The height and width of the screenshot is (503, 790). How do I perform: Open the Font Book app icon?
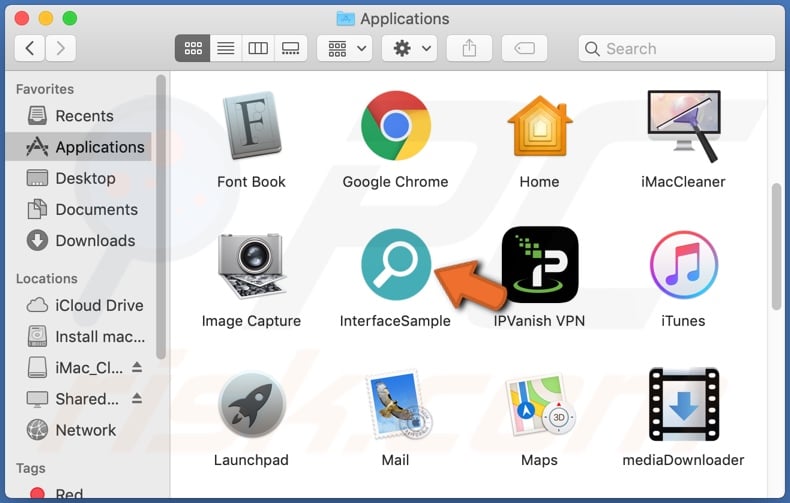click(x=251, y=124)
